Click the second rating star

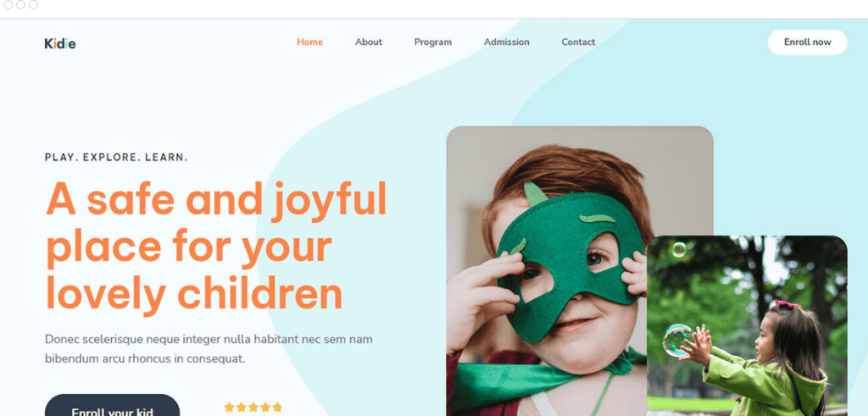pos(242,408)
